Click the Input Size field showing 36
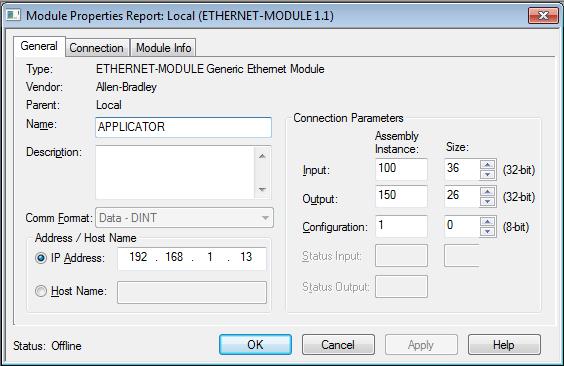Screen dimensions: 564x366 click(x=462, y=169)
